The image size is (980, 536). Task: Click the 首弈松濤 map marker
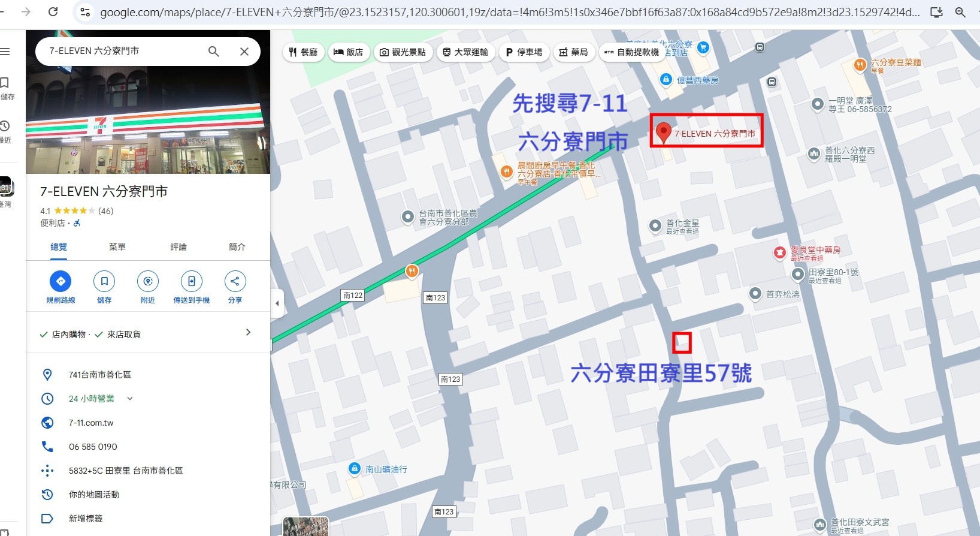tap(755, 294)
